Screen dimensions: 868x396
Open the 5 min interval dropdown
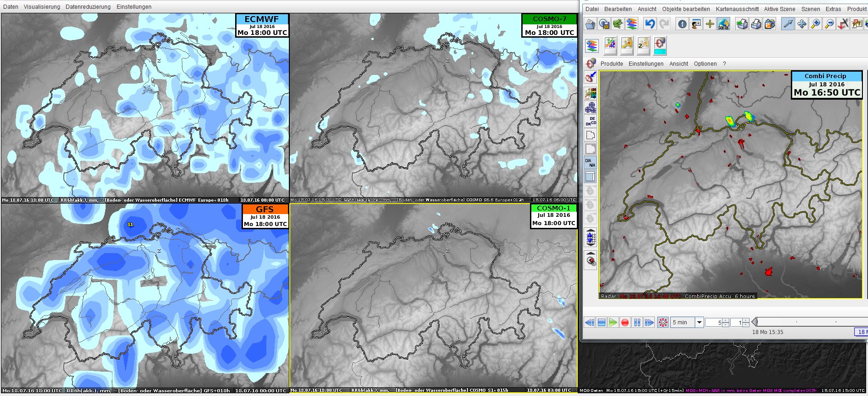(x=699, y=322)
